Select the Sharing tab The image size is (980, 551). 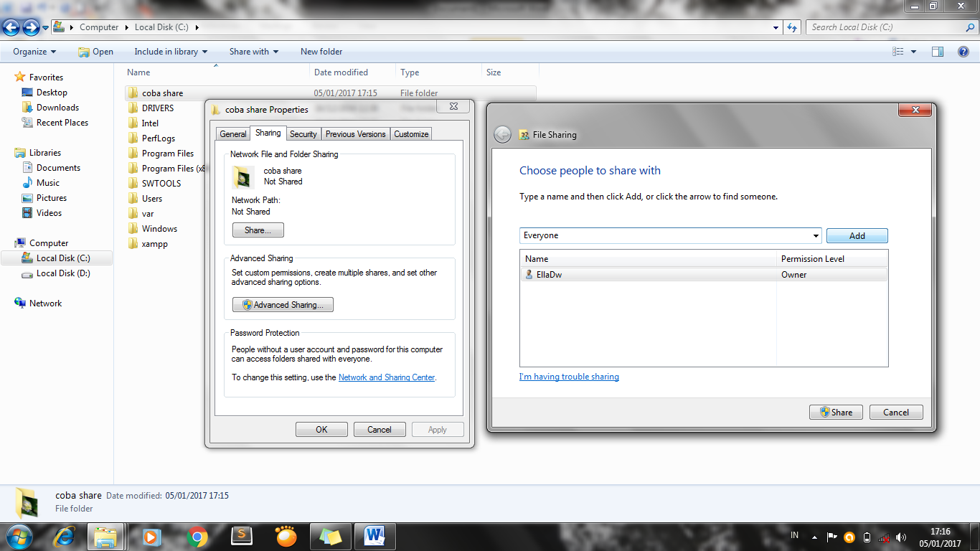268,133
